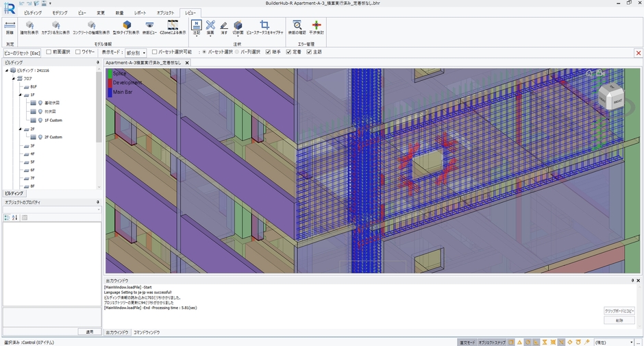644x346 pixels.
Task: Click the 適用 apply button
Action: [90, 332]
